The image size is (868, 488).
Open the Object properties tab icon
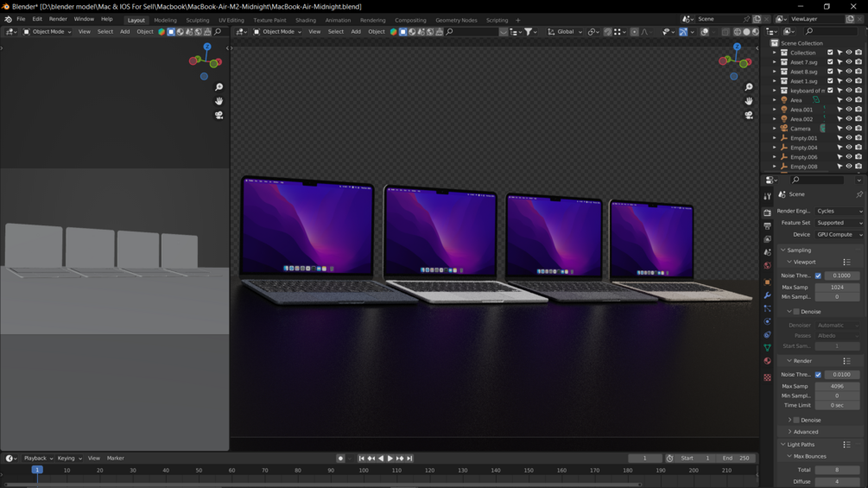click(767, 282)
